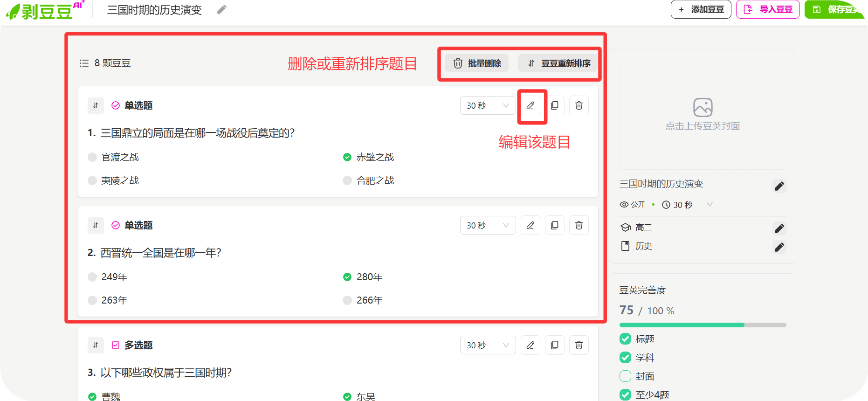The image size is (868, 401).
Task: Toggle the 东吴 answer checkbox
Action: (347, 397)
